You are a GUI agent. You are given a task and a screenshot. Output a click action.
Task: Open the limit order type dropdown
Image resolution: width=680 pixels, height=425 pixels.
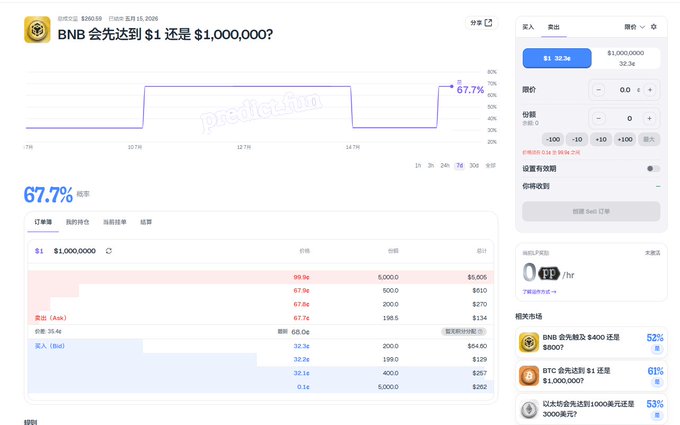click(x=634, y=27)
